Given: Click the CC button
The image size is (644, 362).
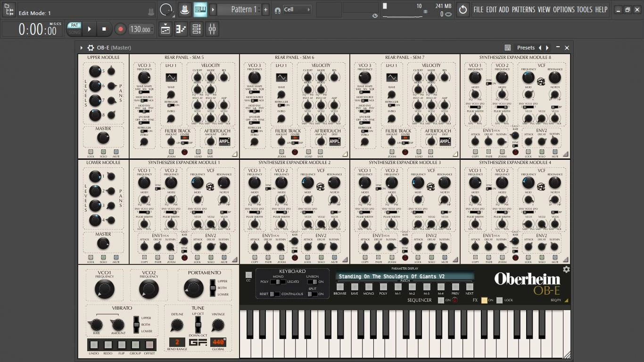Looking at the screenshot, I should [x=248, y=275].
